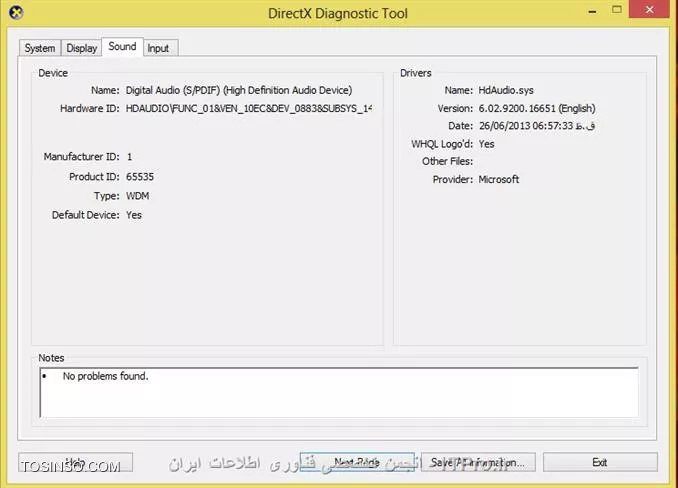Exit the DirectX Diagnostic Tool
The image size is (678, 488).
(x=600, y=462)
